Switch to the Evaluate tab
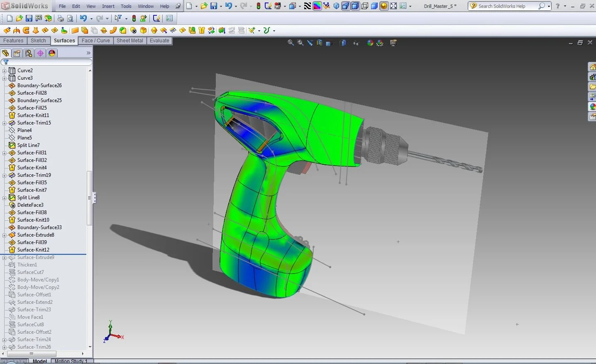596x364 pixels. click(159, 41)
